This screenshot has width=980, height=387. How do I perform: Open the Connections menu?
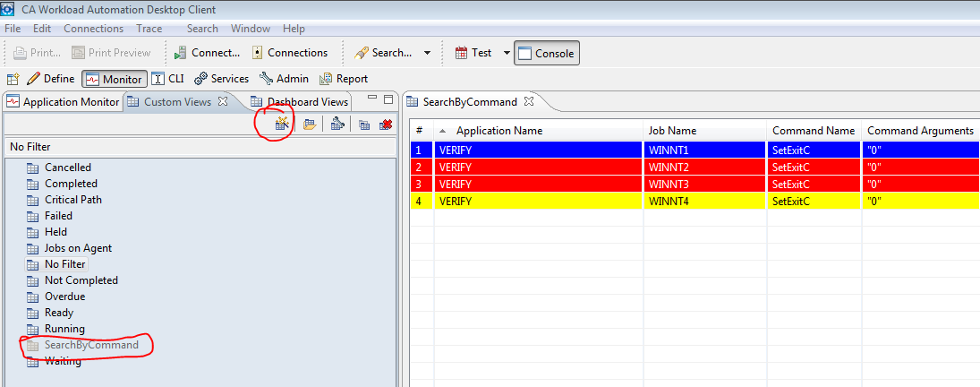point(94,29)
